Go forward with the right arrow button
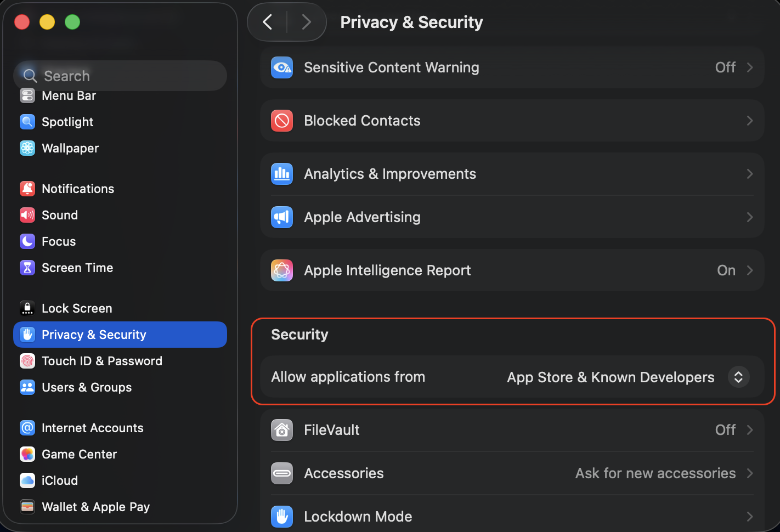 (306, 22)
